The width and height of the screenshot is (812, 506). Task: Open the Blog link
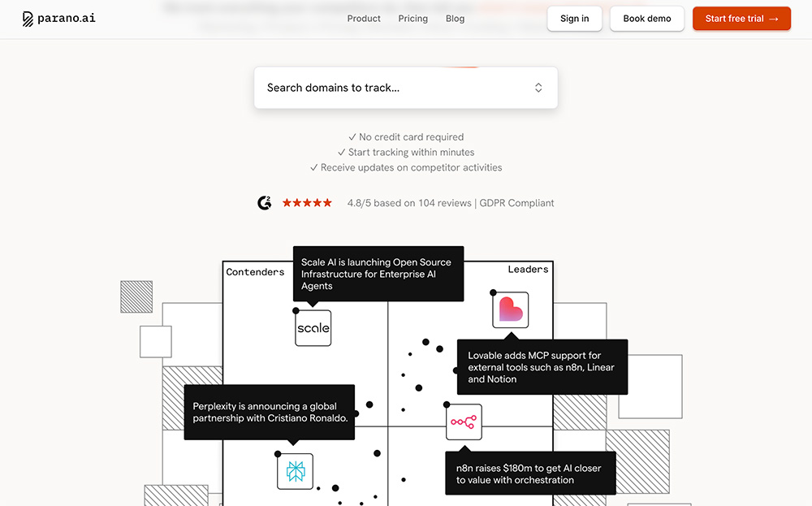pyautogui.click(x=455, y=19)
